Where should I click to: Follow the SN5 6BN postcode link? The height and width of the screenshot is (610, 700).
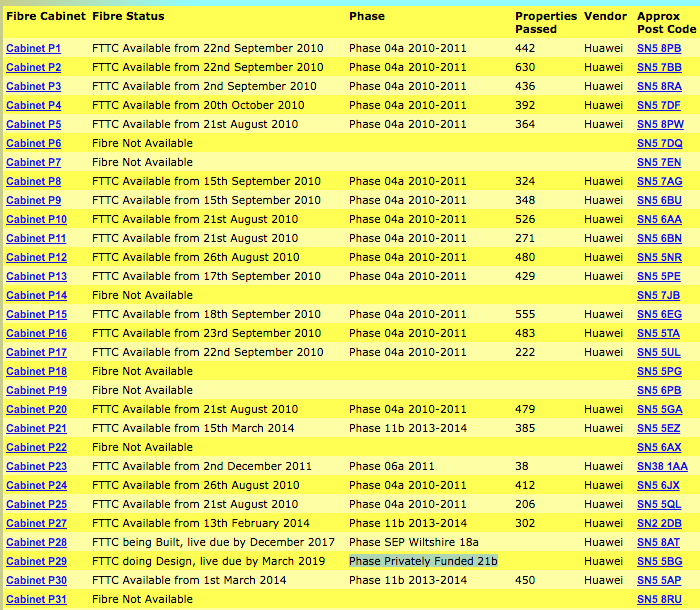(659, 238)
